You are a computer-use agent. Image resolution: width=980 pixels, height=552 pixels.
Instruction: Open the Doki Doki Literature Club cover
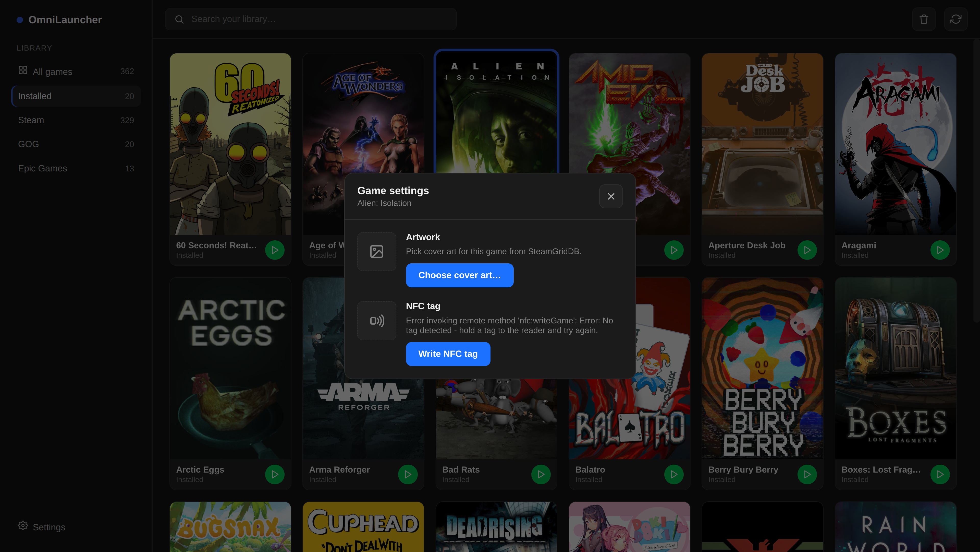[630, 527]
